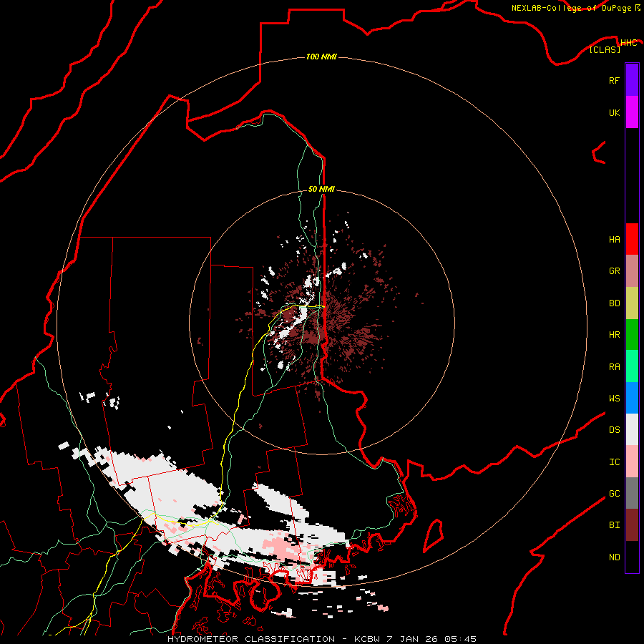Click the RF legend label
644x644 pixels.
click(614, 81)
